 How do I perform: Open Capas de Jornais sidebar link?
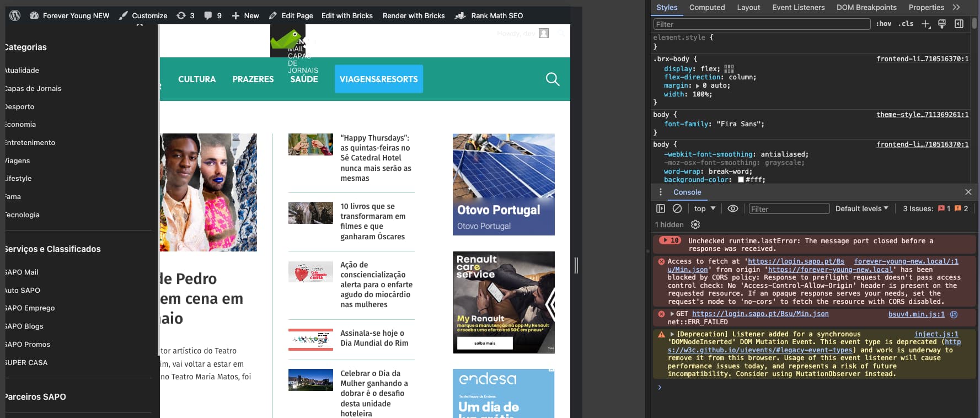[33, 88]
